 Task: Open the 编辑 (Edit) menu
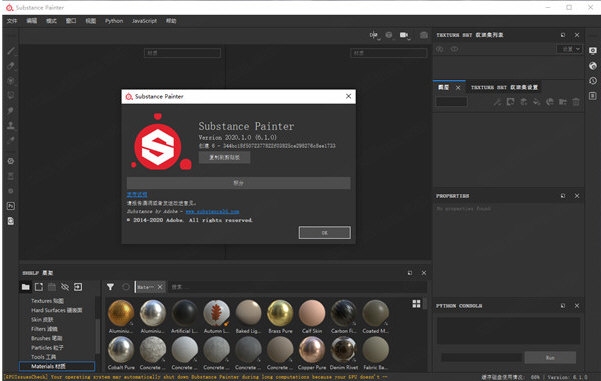[31, 21]
